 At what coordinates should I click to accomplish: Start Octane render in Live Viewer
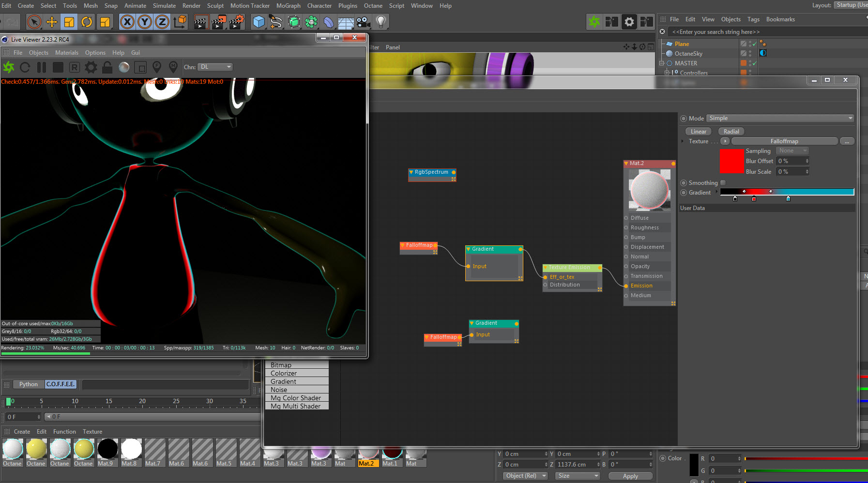point(9,67)
